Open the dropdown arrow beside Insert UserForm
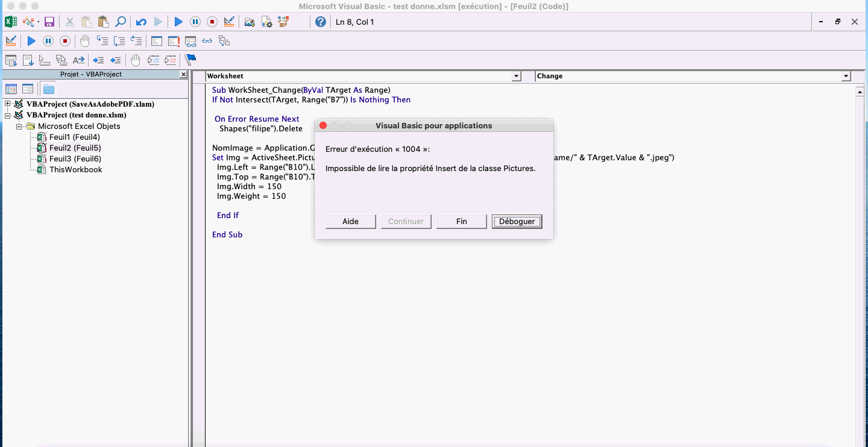Viewport: 868px width, 447px height. coord(38,22)
